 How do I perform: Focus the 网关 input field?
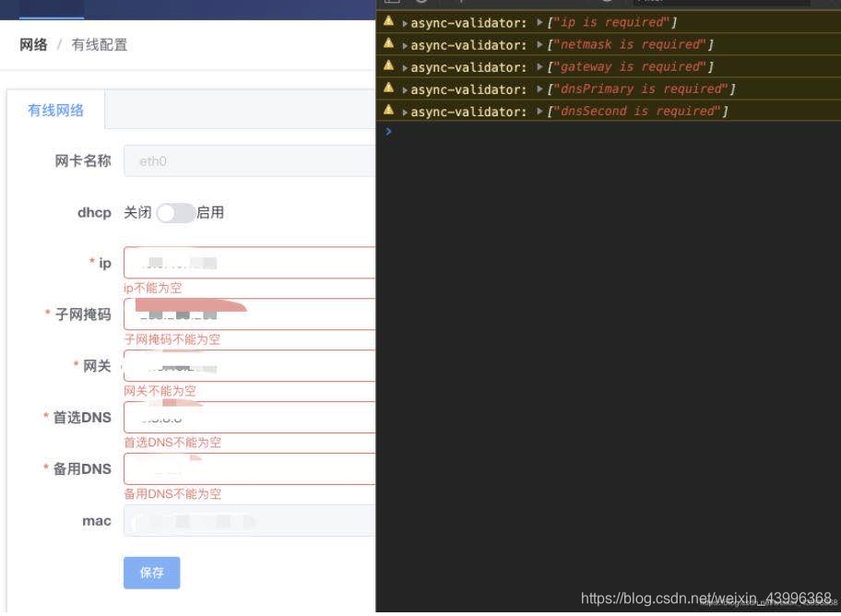249,365
